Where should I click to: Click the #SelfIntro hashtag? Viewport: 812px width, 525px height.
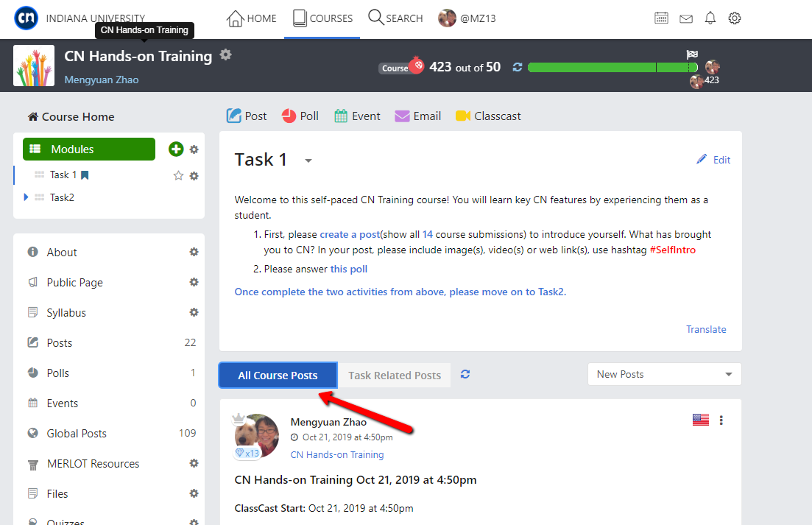(673, 250)
